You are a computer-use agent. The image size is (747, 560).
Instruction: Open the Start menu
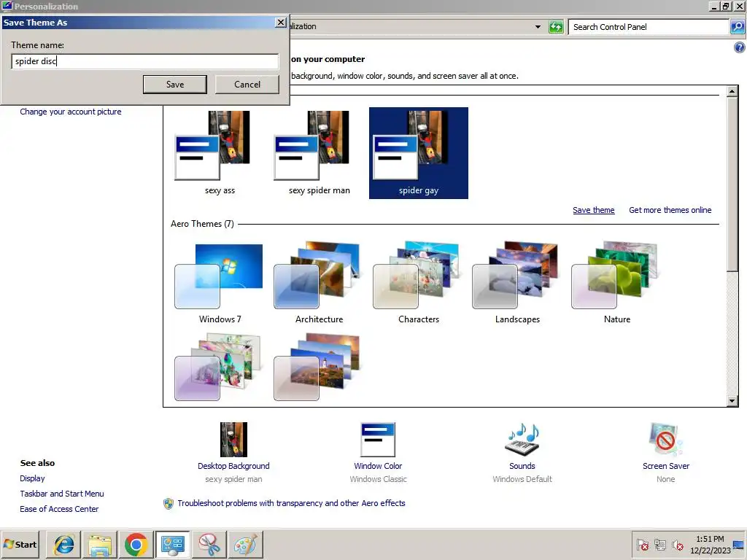20,544
